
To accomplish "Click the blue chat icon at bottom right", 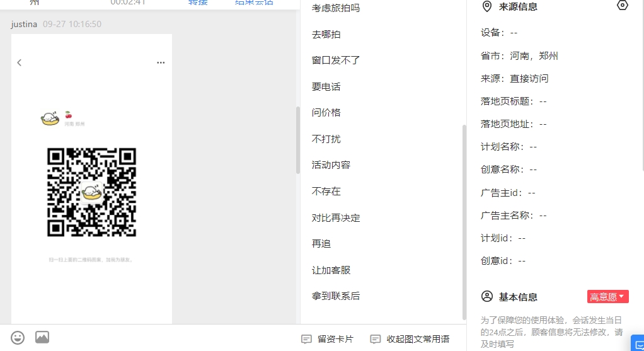I will pos(638,343).
